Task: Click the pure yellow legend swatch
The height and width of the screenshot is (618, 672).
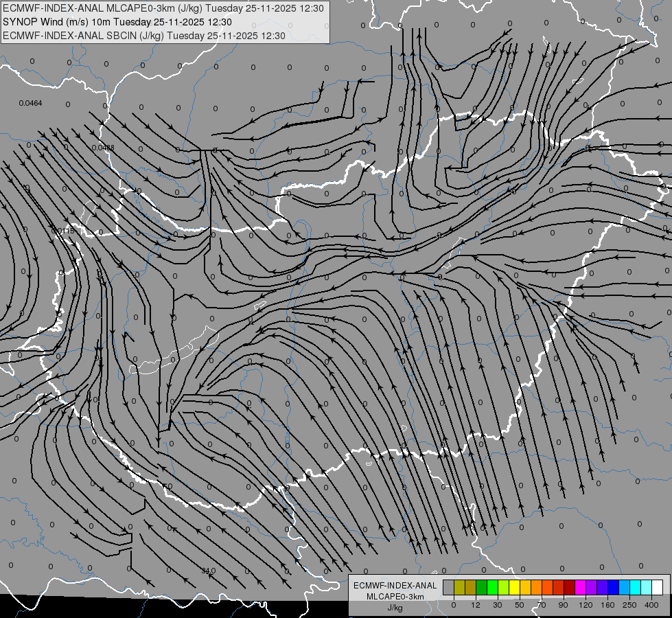Action: tap(514, 587)
